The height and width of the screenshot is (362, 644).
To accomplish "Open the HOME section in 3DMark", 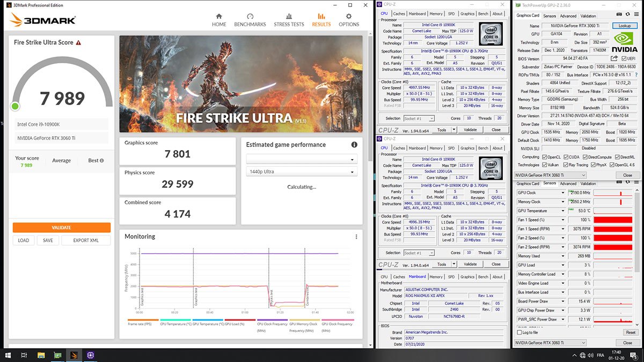I will (219, 20).
